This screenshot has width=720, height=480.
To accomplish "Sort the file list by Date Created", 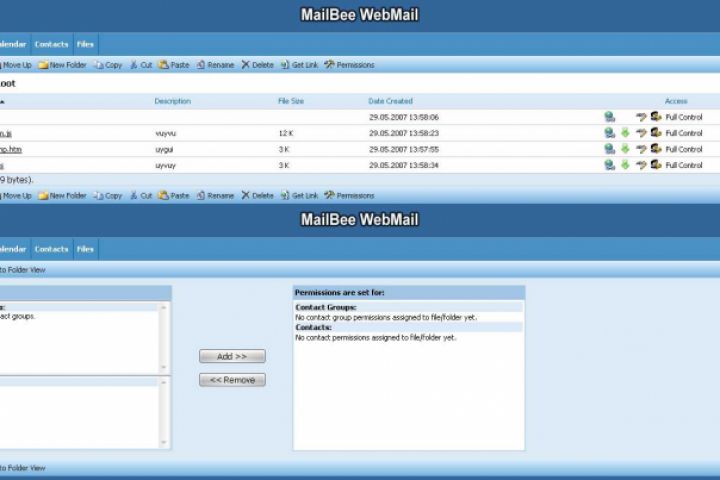I will [x=390, y=101].
